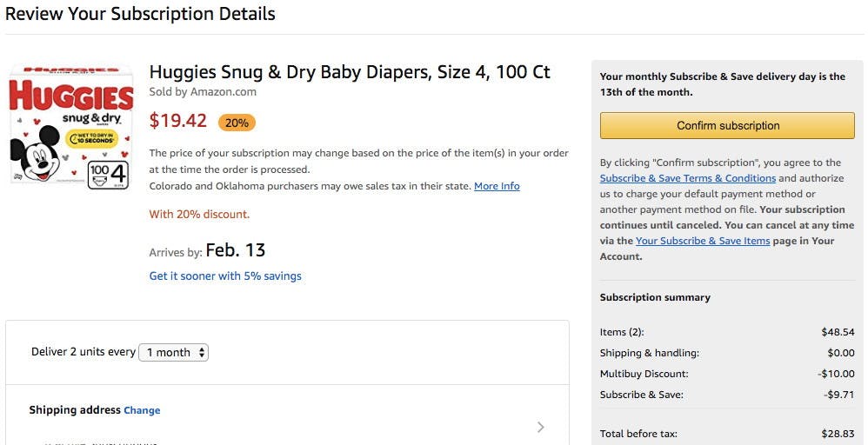The height and width of the screenshot is (445, 868).
Task: Change the shipping address
Action: tap(142, 410)
